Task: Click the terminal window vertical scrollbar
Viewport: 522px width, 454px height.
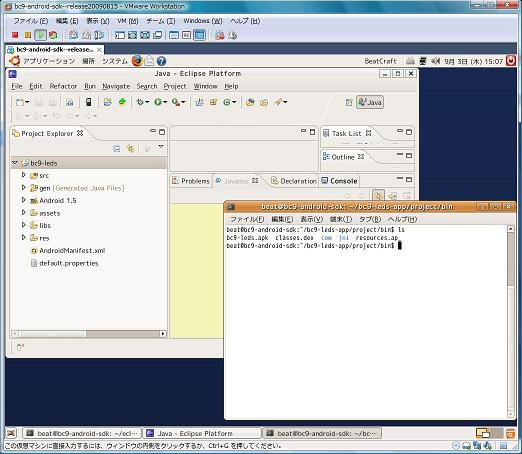Action: 511,321
